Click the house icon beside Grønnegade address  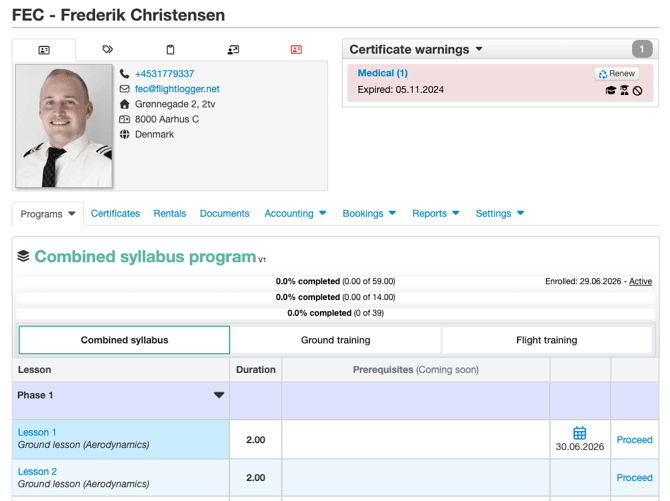pyautogui.click(x=124, y=104)
